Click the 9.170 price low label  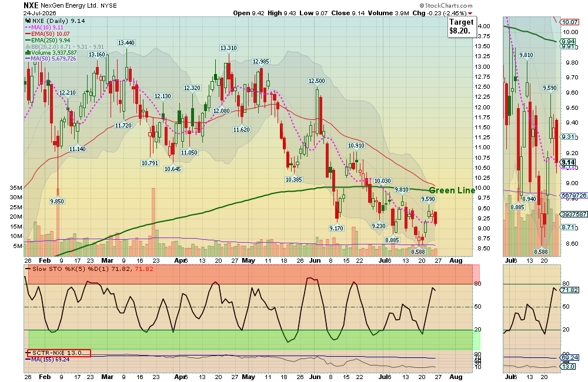[x=336, y=228]
